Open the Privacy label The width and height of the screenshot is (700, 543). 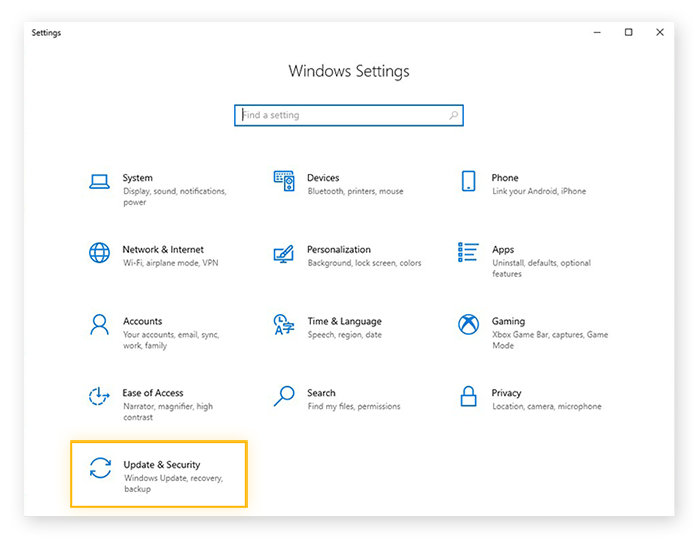click(506, 393)
